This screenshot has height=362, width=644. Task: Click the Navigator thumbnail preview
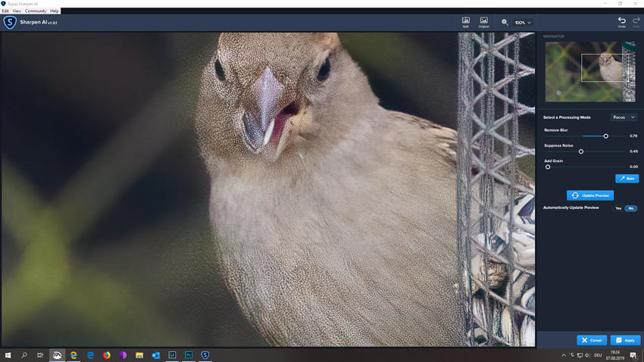[x=589, y=72]
